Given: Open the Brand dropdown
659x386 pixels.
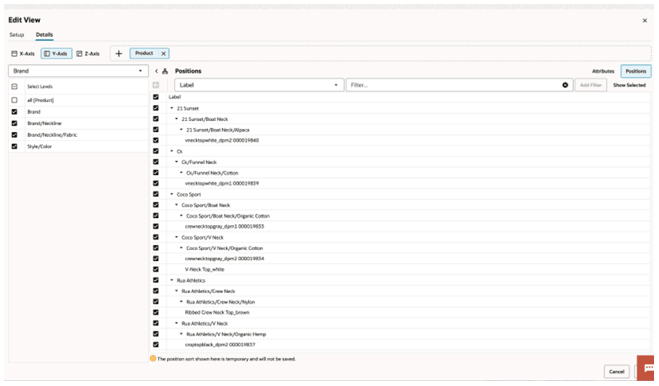Looking at the screenshot, I should 78,71.
